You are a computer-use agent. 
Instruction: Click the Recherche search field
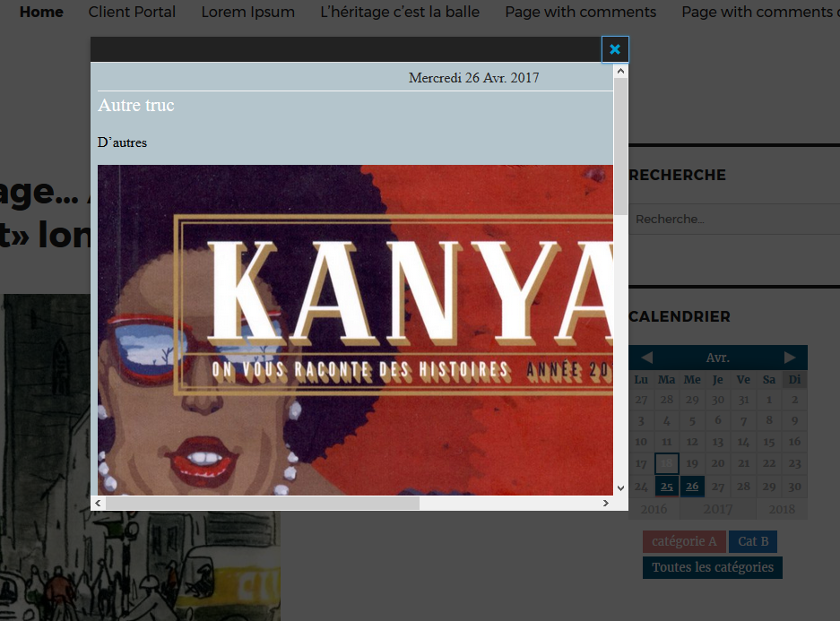point(734,219)
